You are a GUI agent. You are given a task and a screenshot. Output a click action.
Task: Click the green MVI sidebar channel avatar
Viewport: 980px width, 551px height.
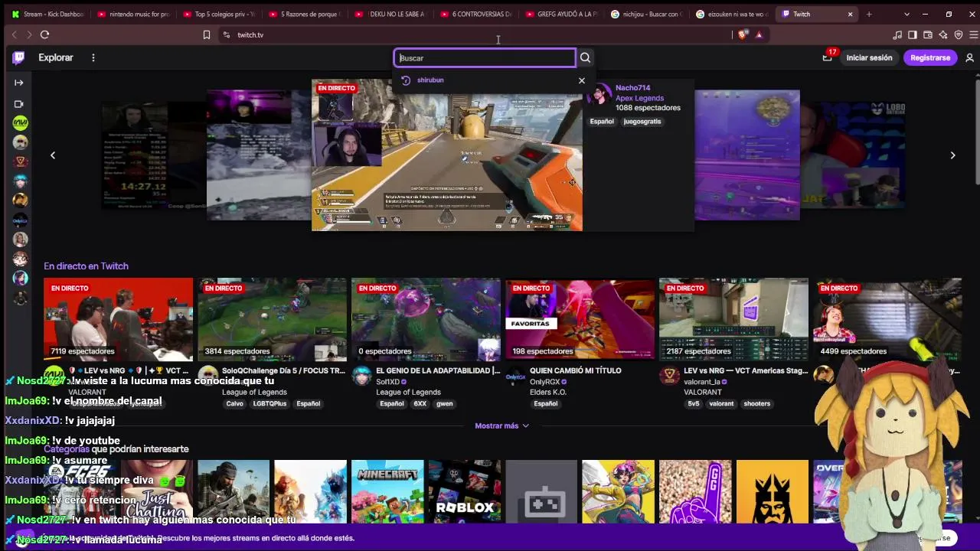click(21, 122)
